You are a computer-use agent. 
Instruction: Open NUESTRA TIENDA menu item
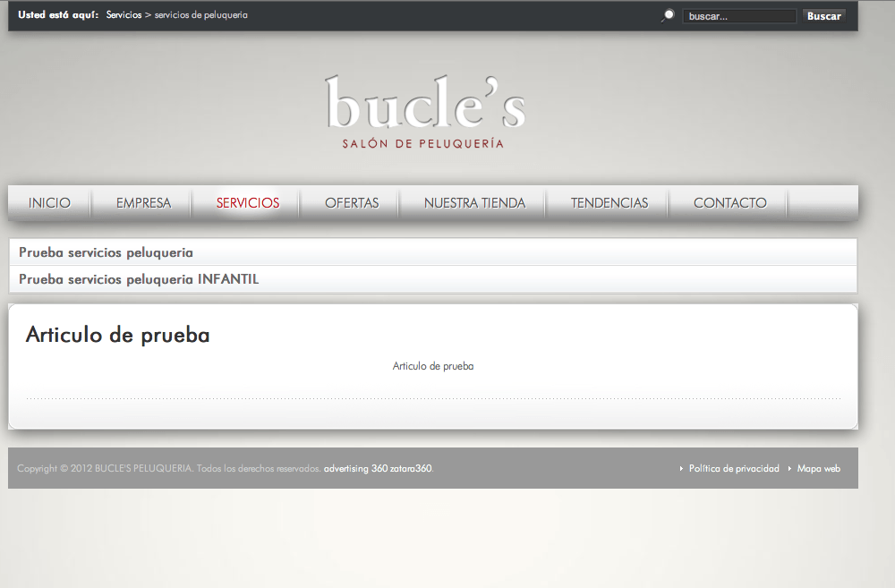(x=474, y=202)
